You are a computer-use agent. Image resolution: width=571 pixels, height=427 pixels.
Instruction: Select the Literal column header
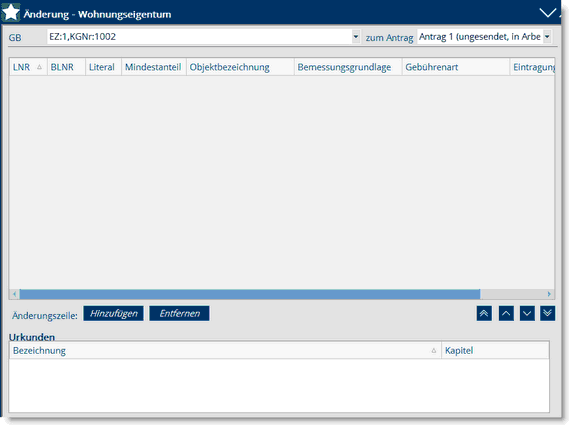(103, 67)
